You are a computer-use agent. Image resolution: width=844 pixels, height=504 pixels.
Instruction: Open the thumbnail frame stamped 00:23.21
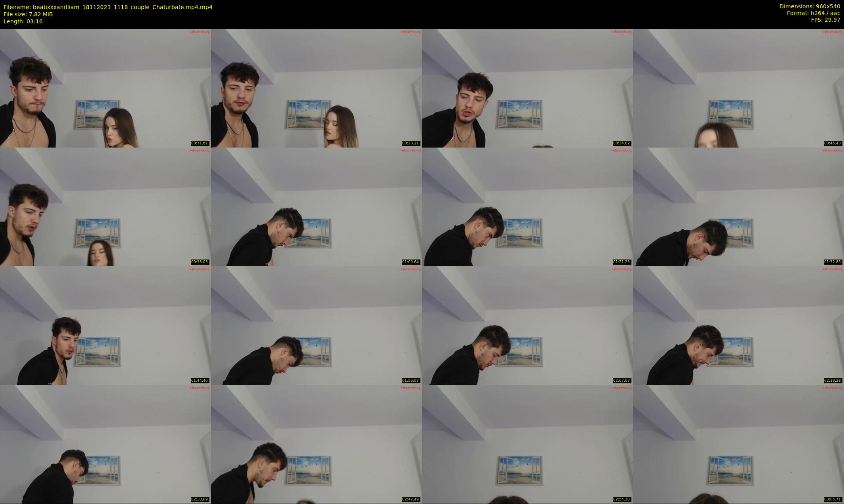(x=316, y=88)
